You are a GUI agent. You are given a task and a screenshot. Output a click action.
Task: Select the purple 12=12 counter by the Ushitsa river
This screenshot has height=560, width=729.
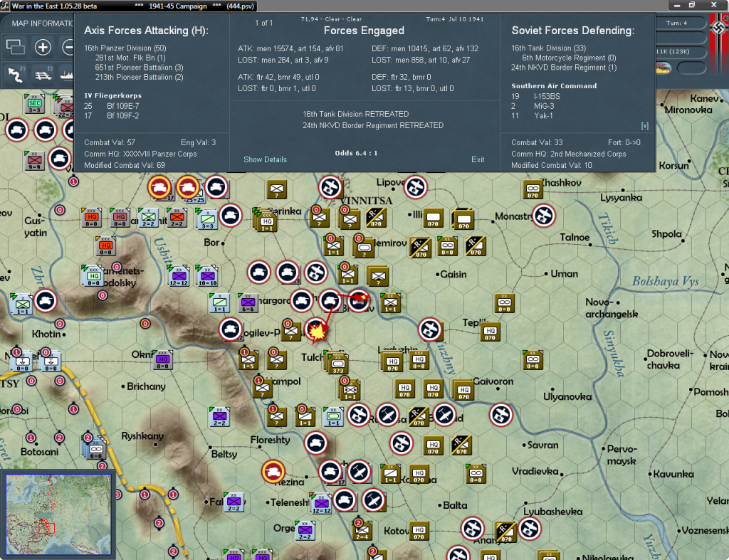coord(179,276)
